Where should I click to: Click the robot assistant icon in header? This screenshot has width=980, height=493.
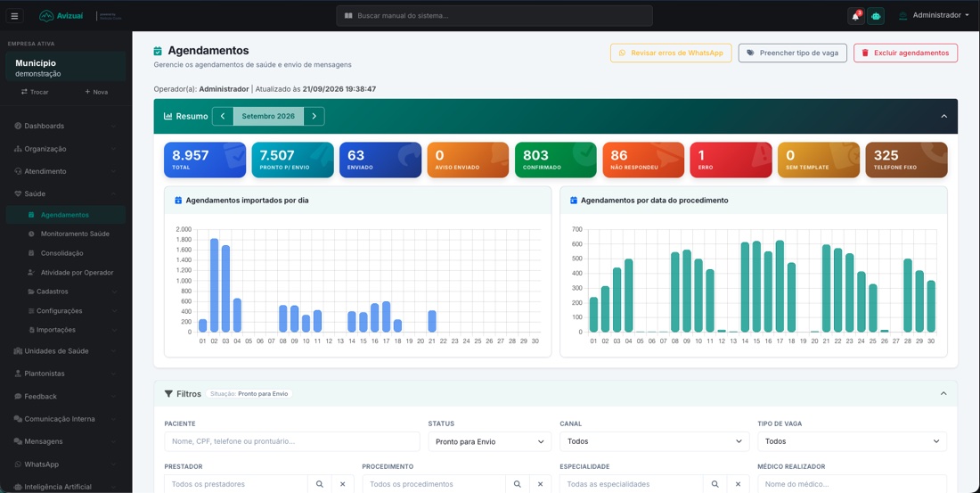point(876,16)
